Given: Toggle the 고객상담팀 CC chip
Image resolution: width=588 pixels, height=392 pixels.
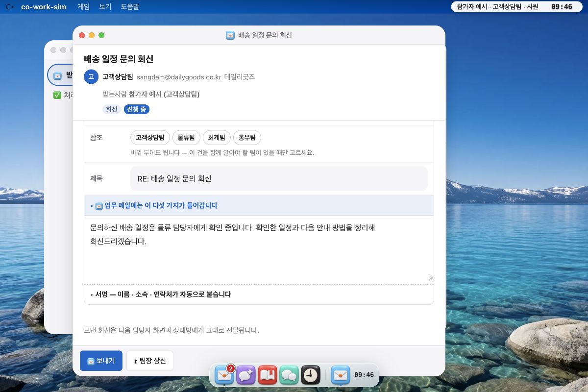Looking at the screenshot, I should click(x=150, y=138).
